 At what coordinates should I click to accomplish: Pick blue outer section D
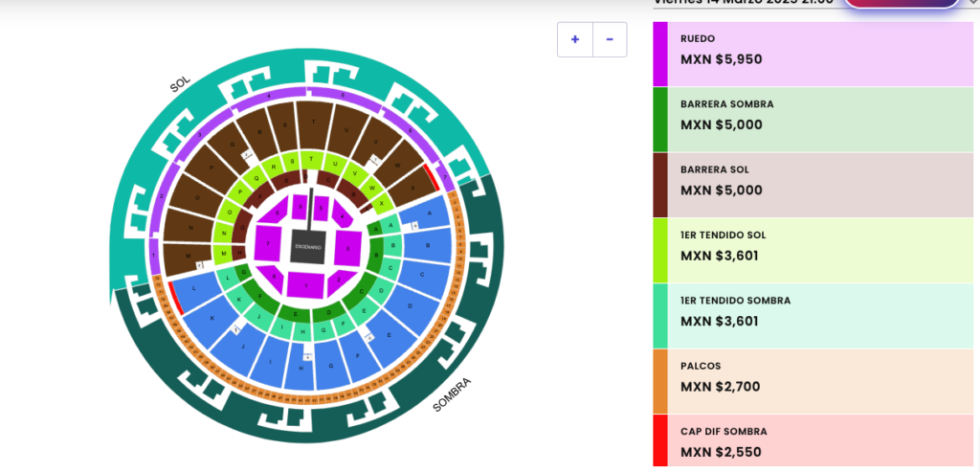point(412,306)
